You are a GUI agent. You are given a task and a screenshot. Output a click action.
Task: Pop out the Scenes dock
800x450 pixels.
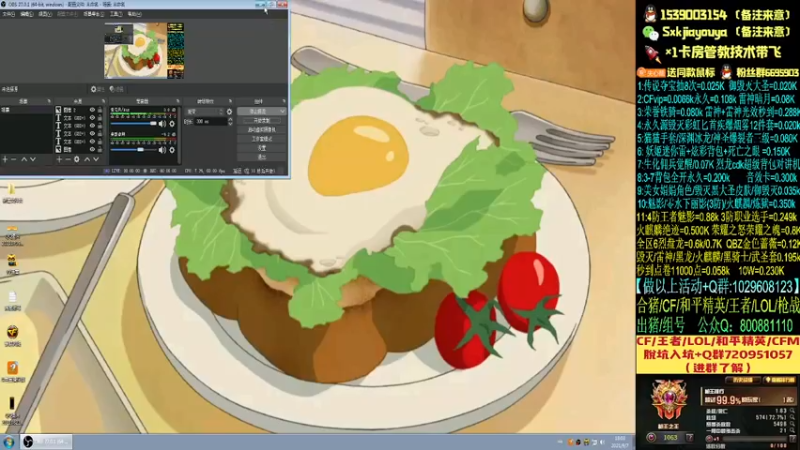click(49, 102)
